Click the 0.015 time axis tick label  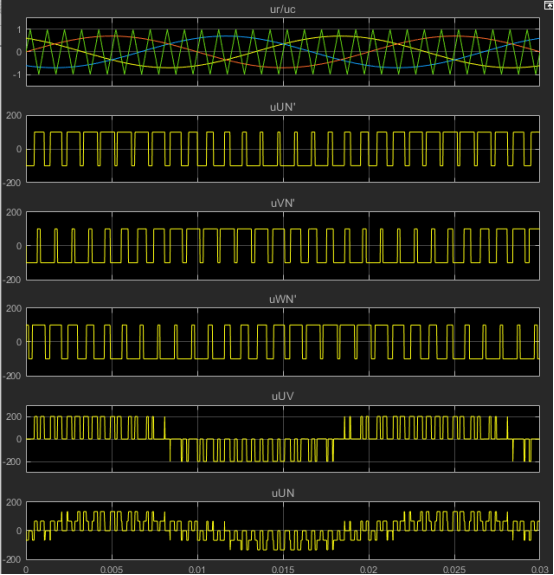[x=283, y=569]
